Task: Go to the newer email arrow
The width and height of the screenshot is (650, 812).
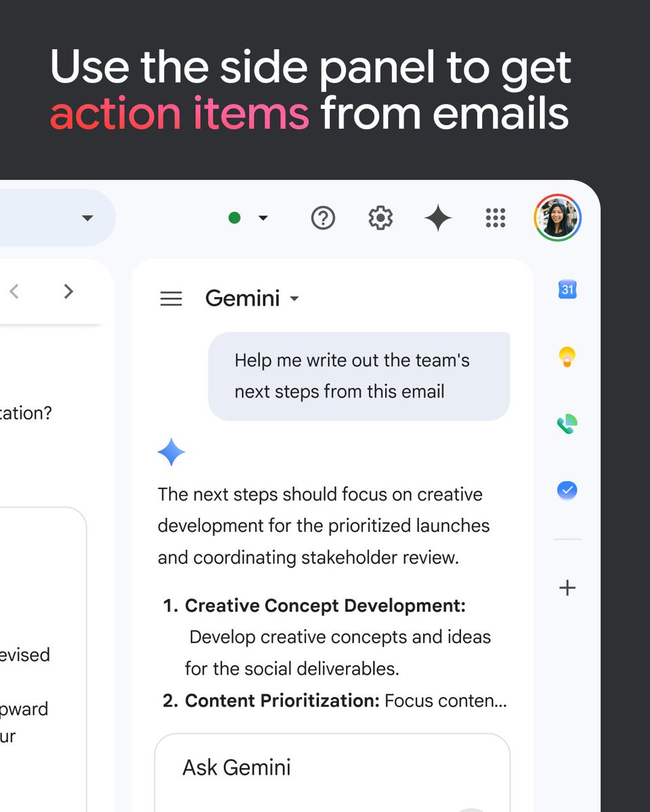Action: pos(14,292)
